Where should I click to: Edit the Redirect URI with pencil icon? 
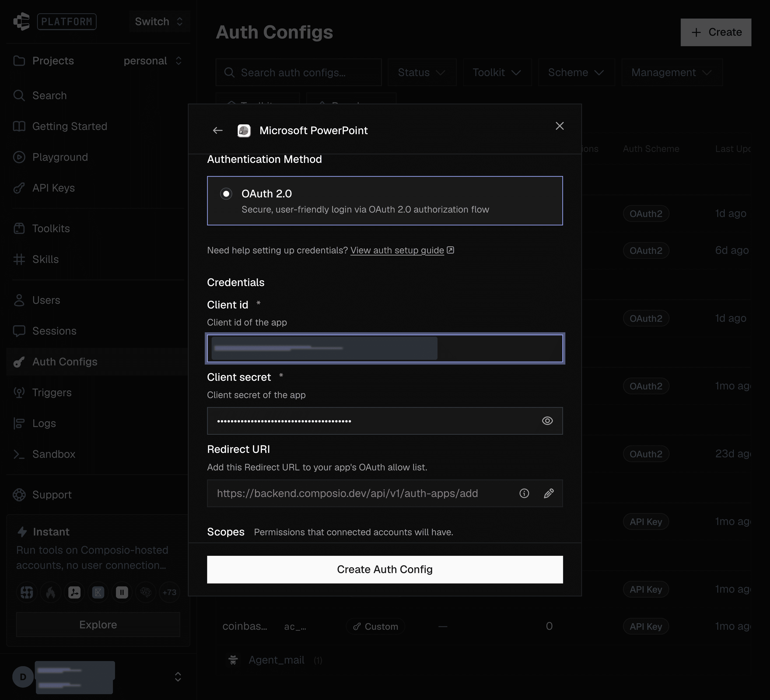pyautogui.click(x=549, y=493)
